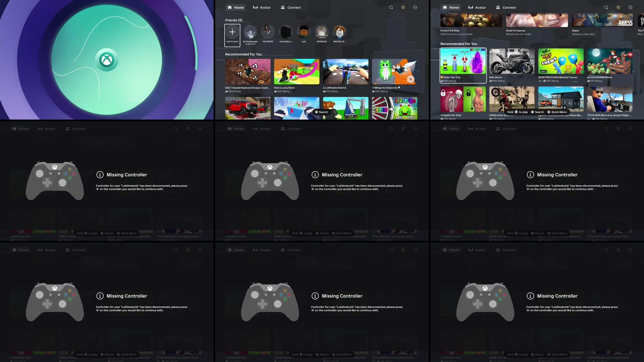Open the Abyss banner thumbnail
This screenshot has width=644, height=362.
pos(603,20)
